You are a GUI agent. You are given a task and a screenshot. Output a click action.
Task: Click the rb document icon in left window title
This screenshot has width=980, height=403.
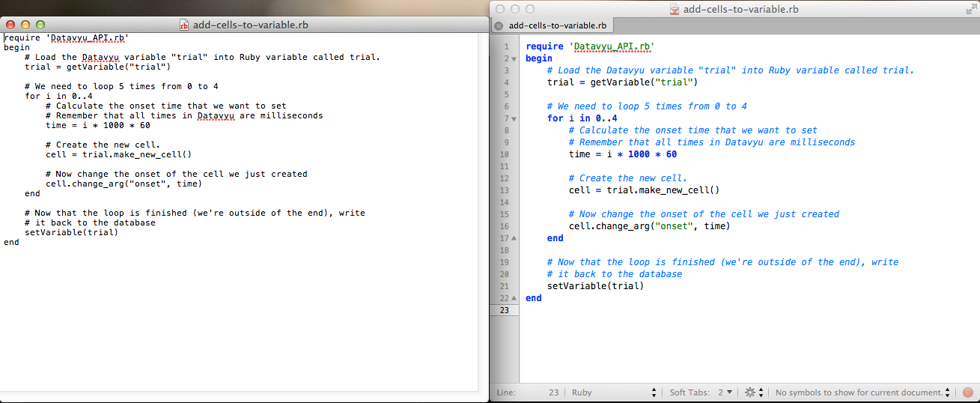click(184, 25)
